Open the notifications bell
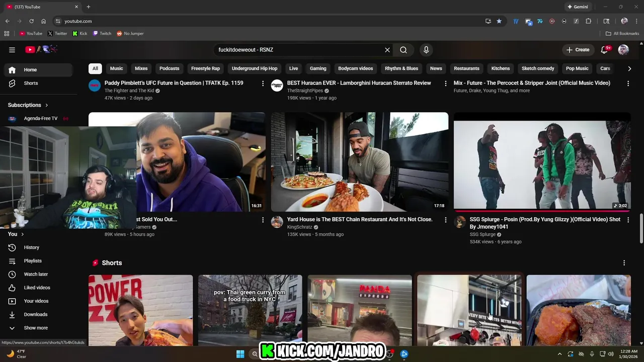 (605, 50)
